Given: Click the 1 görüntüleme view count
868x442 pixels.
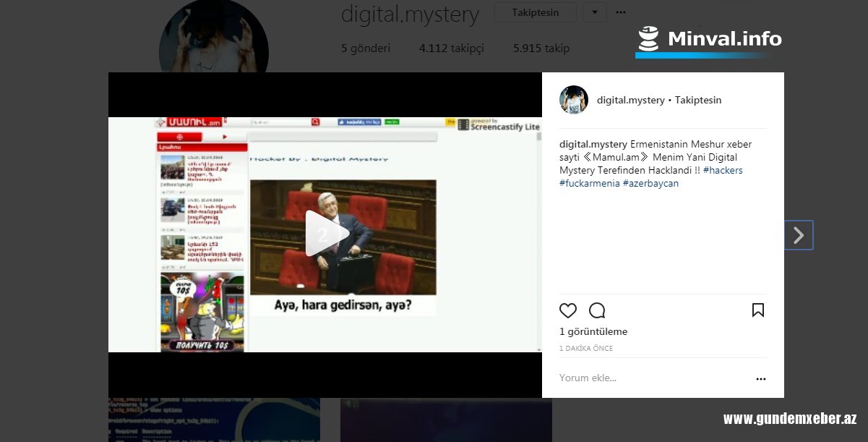Looking at the screenshot, I should (x=593, y=331).
